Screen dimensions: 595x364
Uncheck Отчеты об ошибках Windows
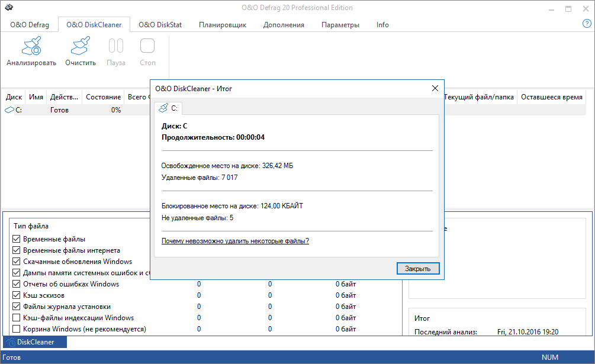(17, 284)
